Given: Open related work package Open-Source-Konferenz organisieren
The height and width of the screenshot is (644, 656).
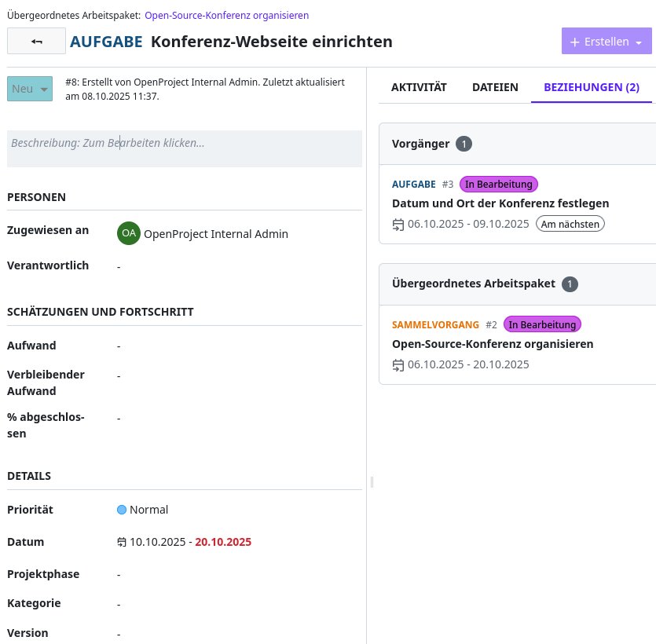Looking at the screenshot, I should [x=493, y=344].
